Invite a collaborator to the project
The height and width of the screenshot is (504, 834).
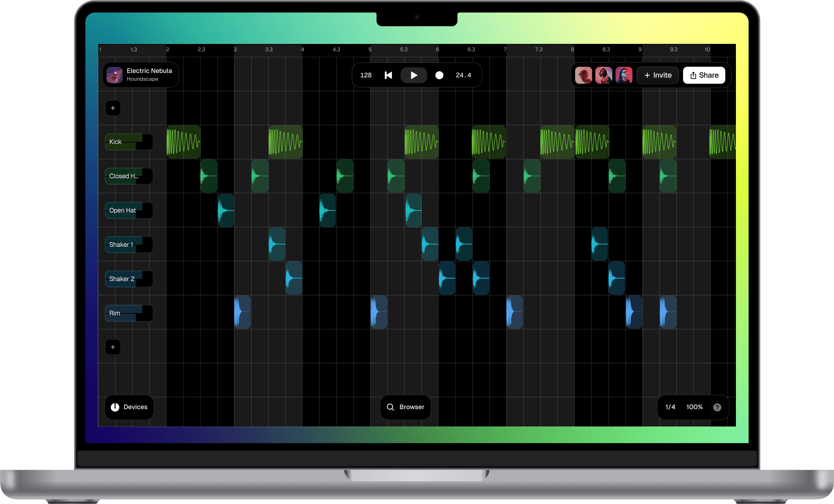click(658, 75)
